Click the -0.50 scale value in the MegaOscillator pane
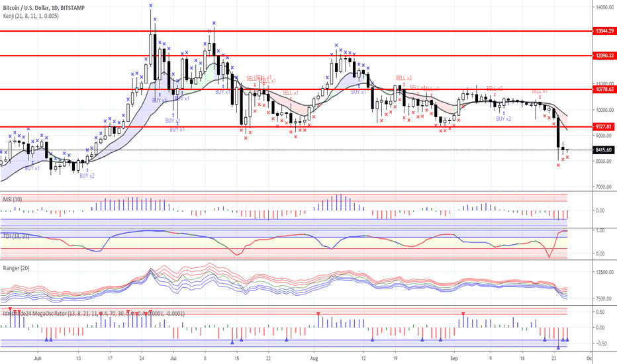This screenshot has width=617, height=364. (x=600, y=343)
